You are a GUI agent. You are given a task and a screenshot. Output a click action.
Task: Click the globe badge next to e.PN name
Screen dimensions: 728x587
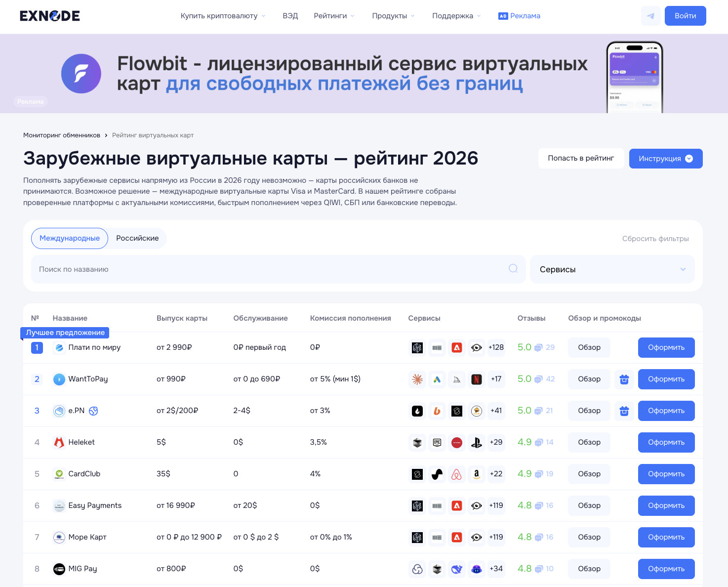coord(93,411)
